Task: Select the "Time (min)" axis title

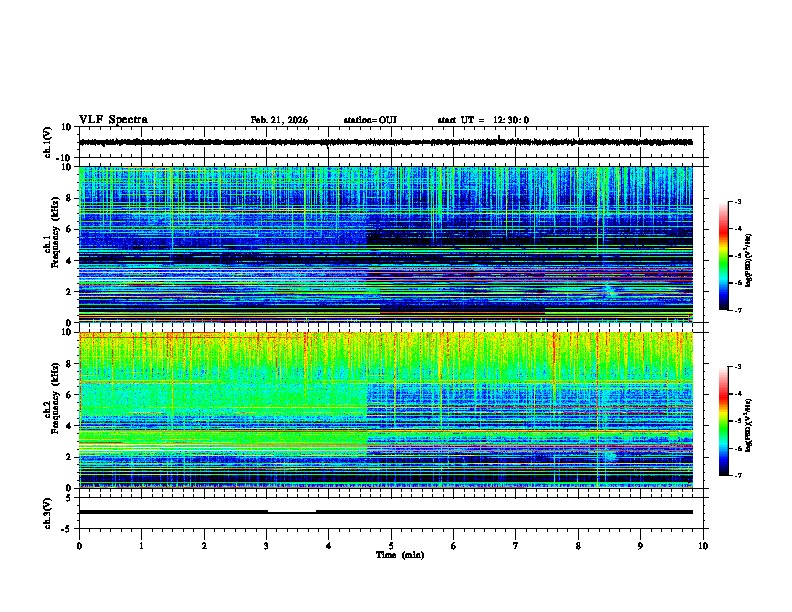Action: [400, 555]
